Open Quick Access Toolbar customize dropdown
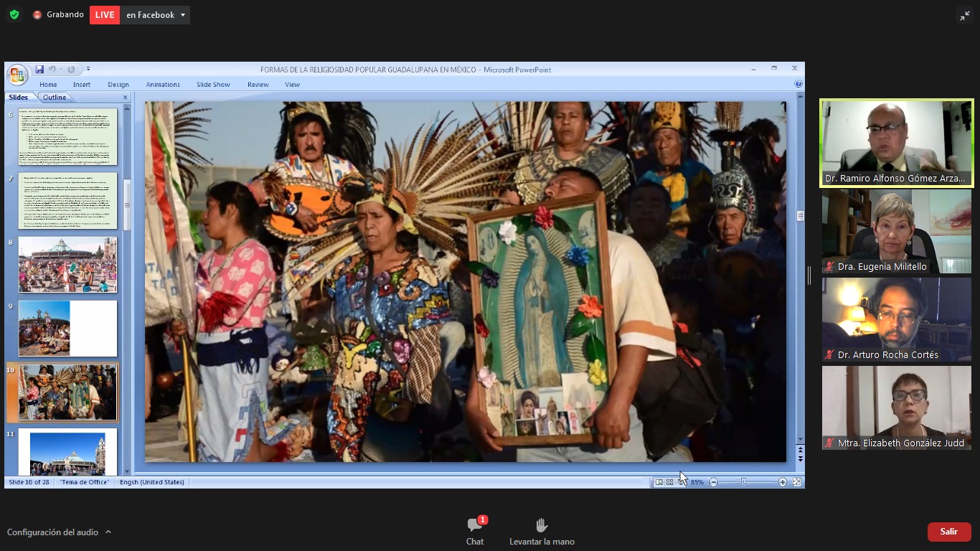 (x=88, y=70)
